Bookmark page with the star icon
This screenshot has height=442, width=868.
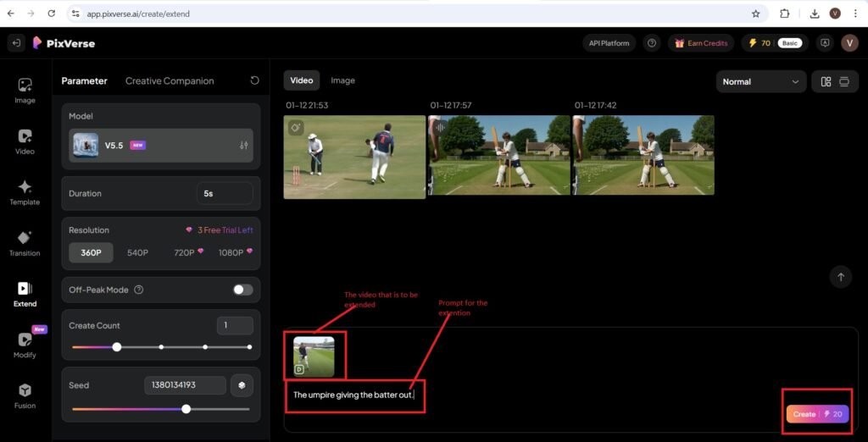[x=755, y=14]
